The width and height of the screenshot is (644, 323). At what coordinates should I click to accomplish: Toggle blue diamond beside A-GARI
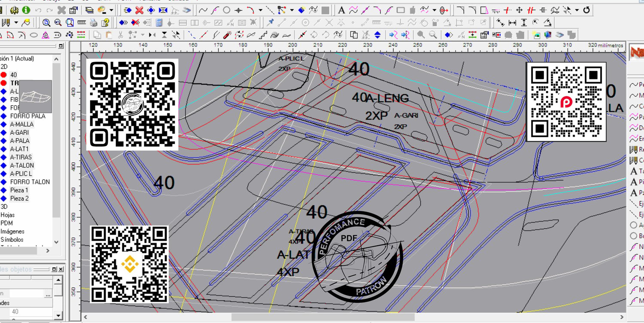point(4,132)
